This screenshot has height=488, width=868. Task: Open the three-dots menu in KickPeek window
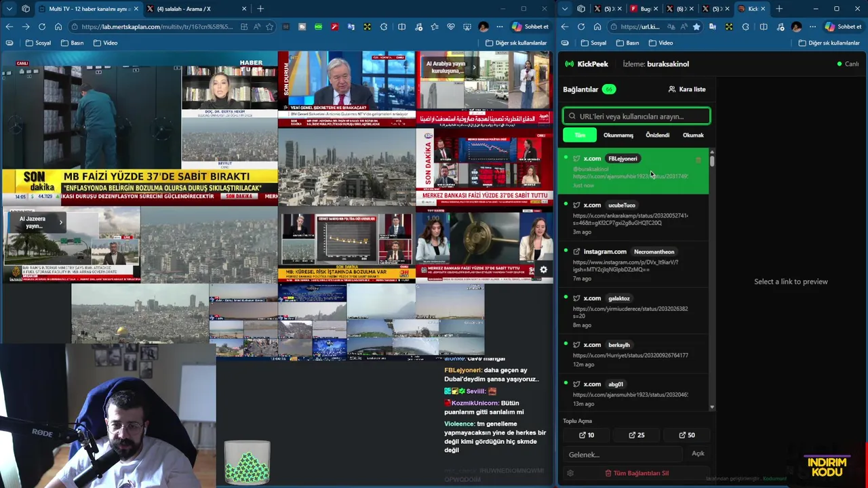pos(813,26)
